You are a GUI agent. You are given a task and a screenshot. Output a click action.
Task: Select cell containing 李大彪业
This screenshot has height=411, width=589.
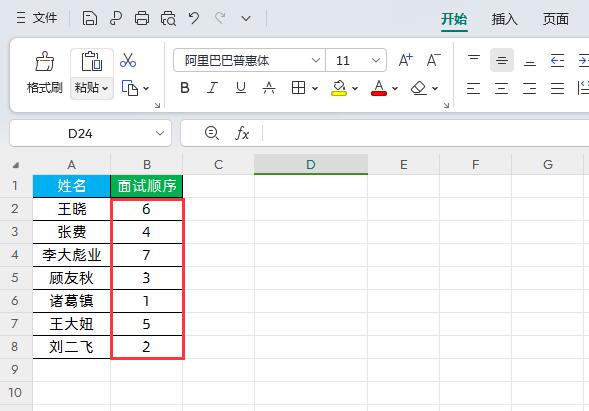(71, 255)
